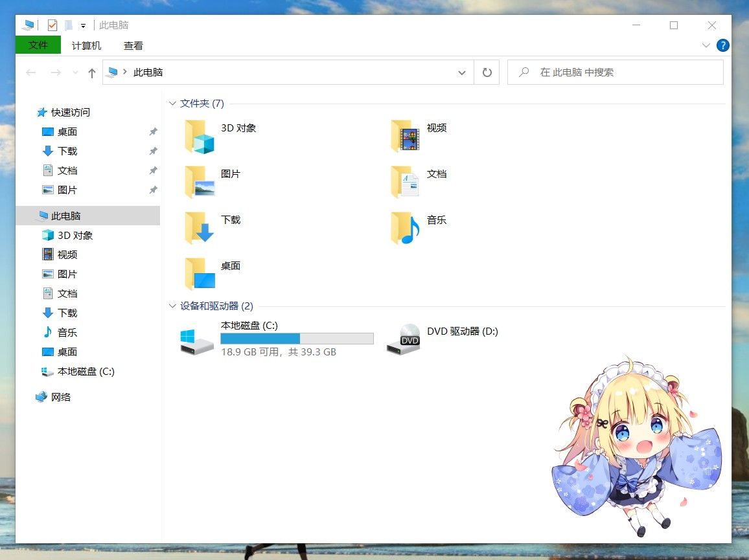Image resolution: width=749 pixels, height=560 pixels.
Task: Open help with the blue question mark
Action: 722,45
